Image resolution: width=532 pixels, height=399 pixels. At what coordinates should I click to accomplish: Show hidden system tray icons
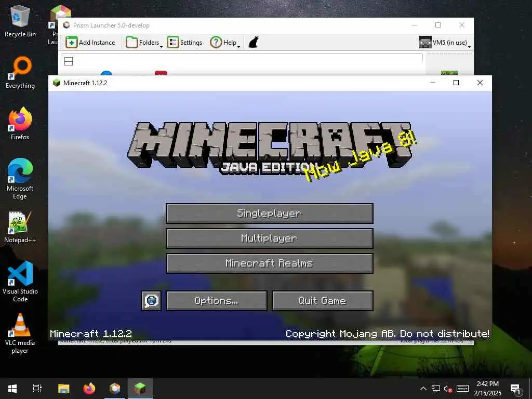coord(423,389)
